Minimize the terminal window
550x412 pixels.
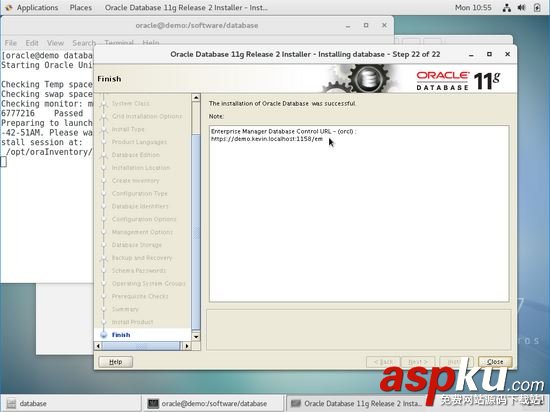[x=348, y=26]
